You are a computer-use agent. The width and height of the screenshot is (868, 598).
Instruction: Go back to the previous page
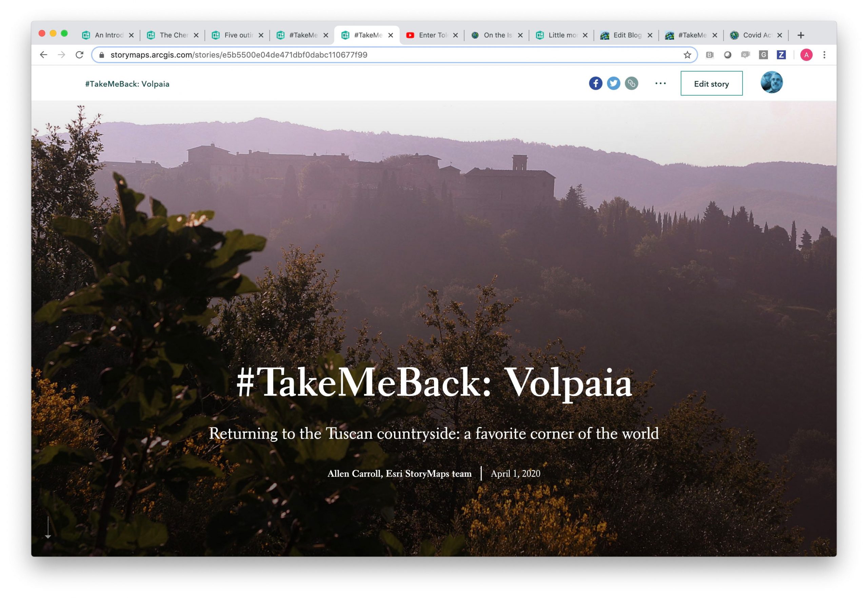[43, 55]
